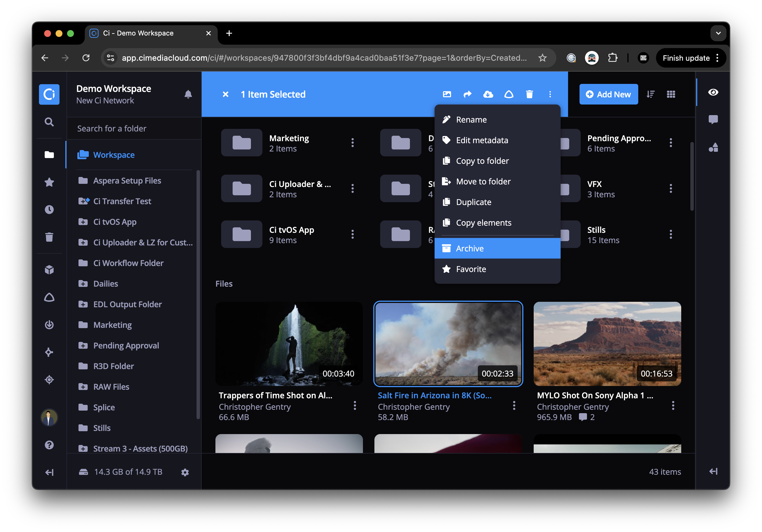Click the main content vertical scrollbar
This screenshot has width=762, height=532.
tap(692, 176)
